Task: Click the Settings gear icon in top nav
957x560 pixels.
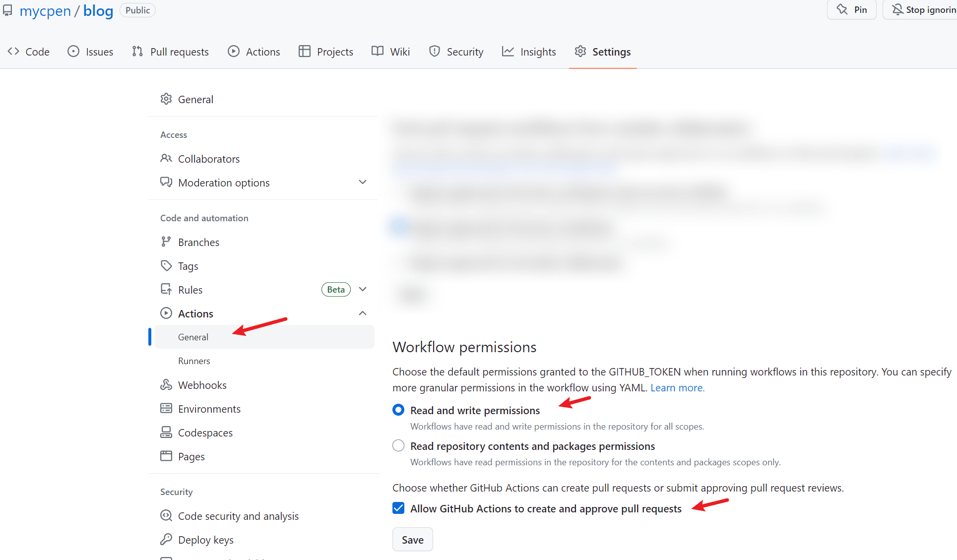Action: pyautogui.click(x=580, y=51)
